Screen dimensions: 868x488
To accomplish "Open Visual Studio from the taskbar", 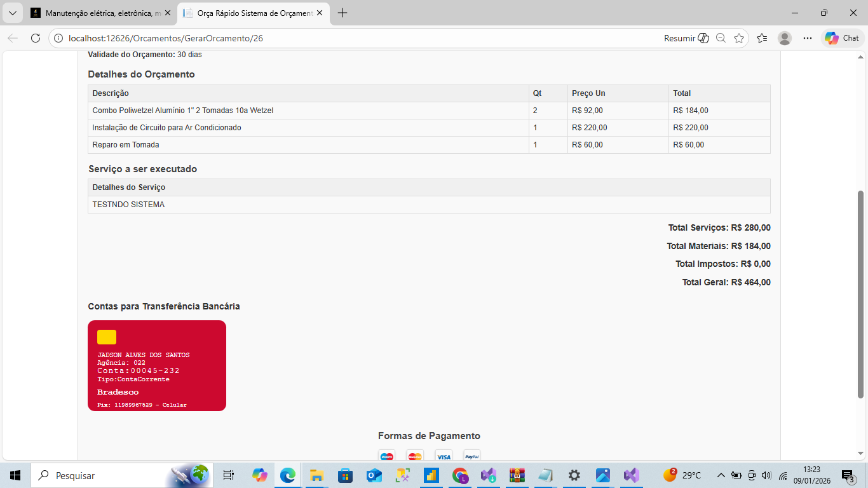I will pos(631,475).
